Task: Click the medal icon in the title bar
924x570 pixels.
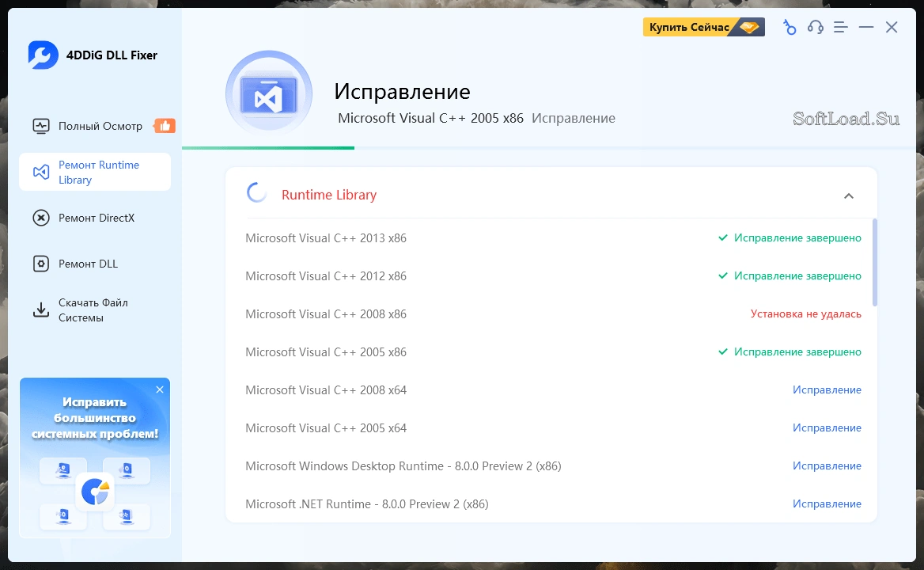Action: (790, 27)
